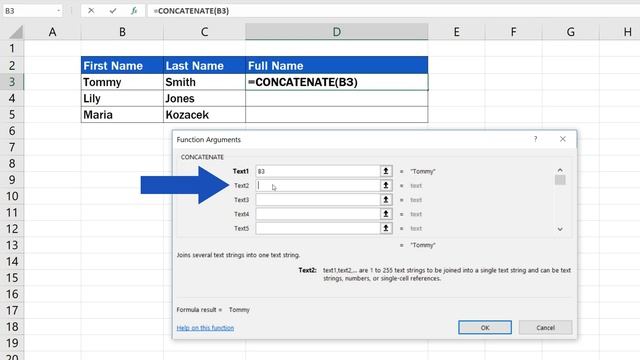640x360 pixels.
Task: Select empty Full Name cell for Lily
Action: click(x=337, y=98)
